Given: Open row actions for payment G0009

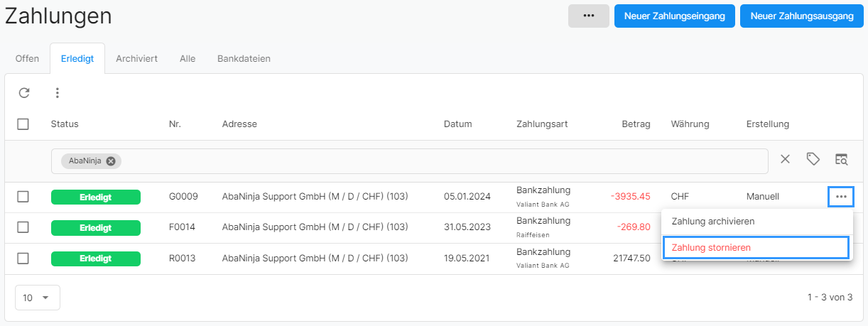Looking at the screenshot, I should tap(841, 197).
